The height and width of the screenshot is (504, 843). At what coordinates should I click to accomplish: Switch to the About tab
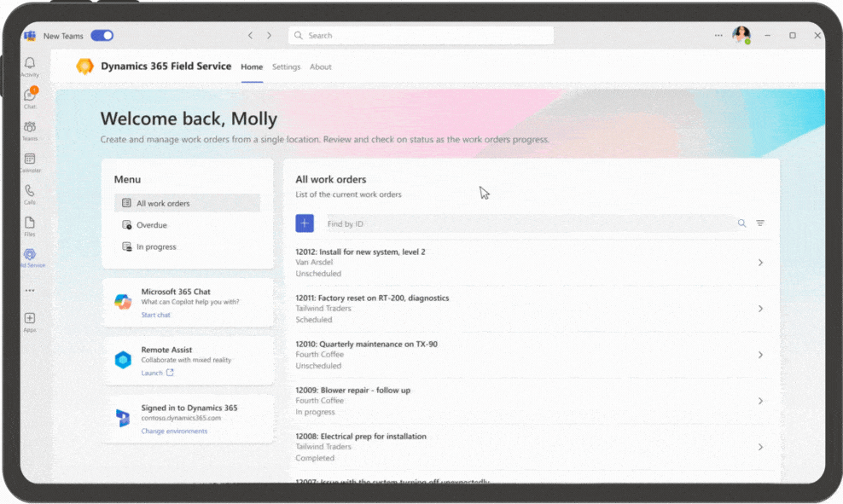coord(321,67)
